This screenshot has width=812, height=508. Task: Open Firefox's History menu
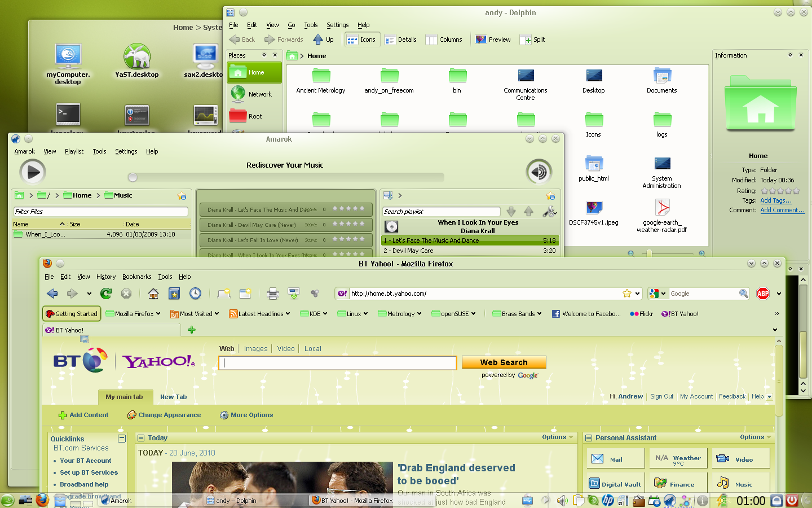(x=106, y=277)
